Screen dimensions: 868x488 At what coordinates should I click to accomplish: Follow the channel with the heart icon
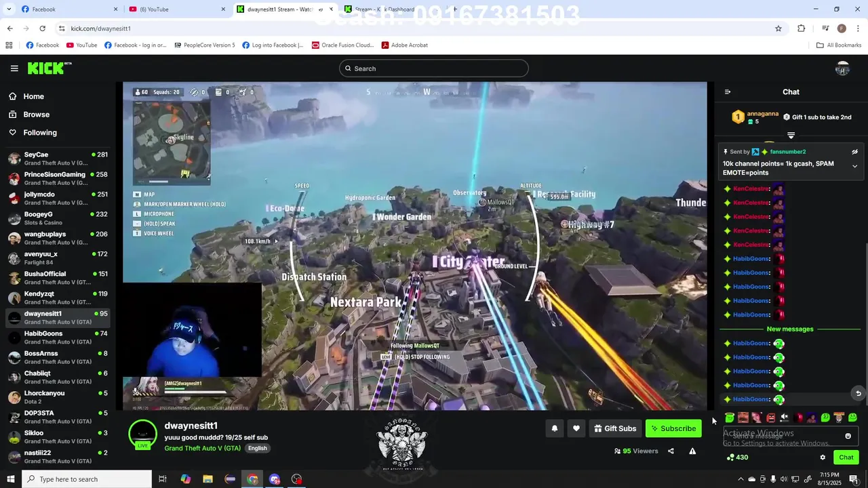576,428
